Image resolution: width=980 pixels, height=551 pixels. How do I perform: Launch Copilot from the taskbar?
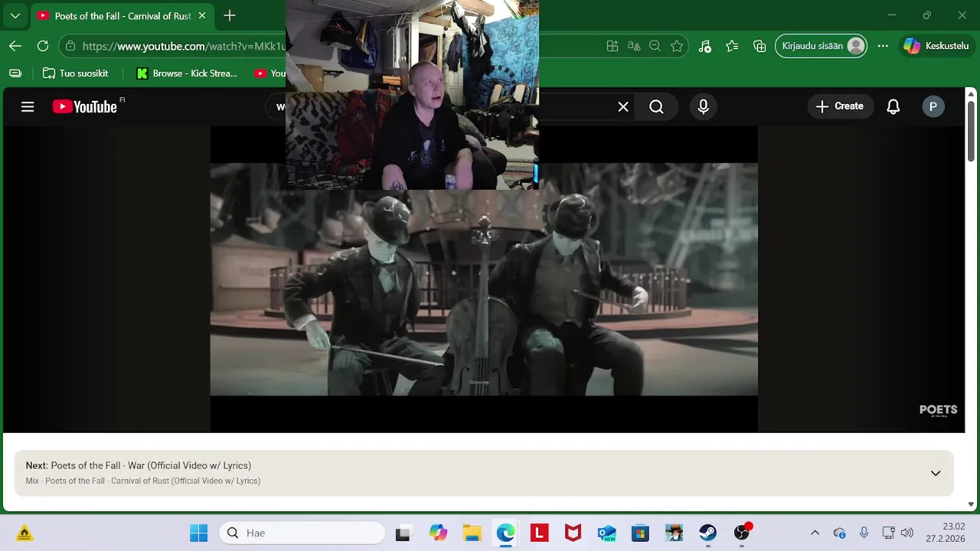pos(438,533)
